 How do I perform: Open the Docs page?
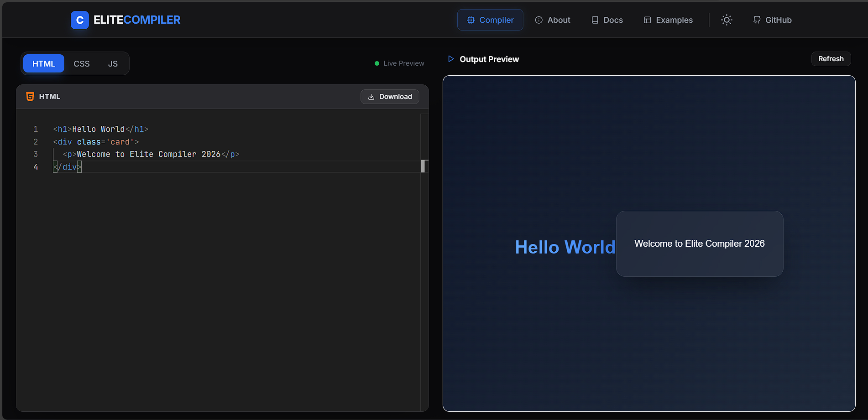[607, 20]
